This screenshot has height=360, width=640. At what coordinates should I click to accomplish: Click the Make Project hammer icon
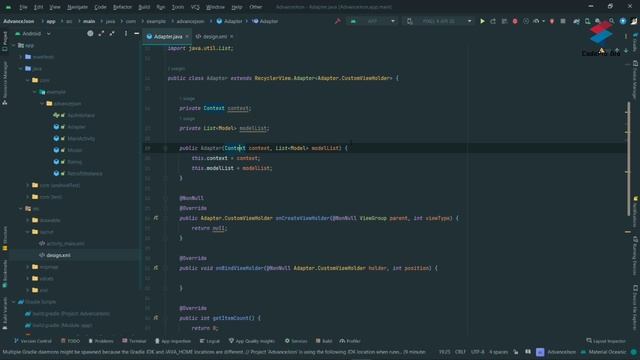tap(338, 21)
